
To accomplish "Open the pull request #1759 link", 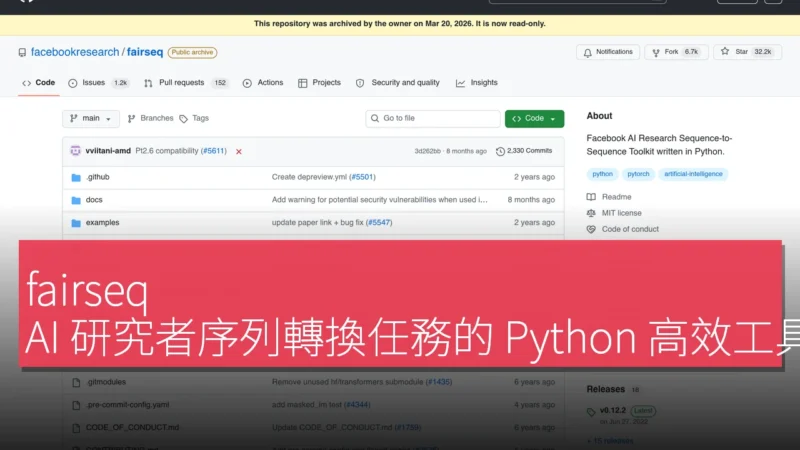I will coord(408,428).
